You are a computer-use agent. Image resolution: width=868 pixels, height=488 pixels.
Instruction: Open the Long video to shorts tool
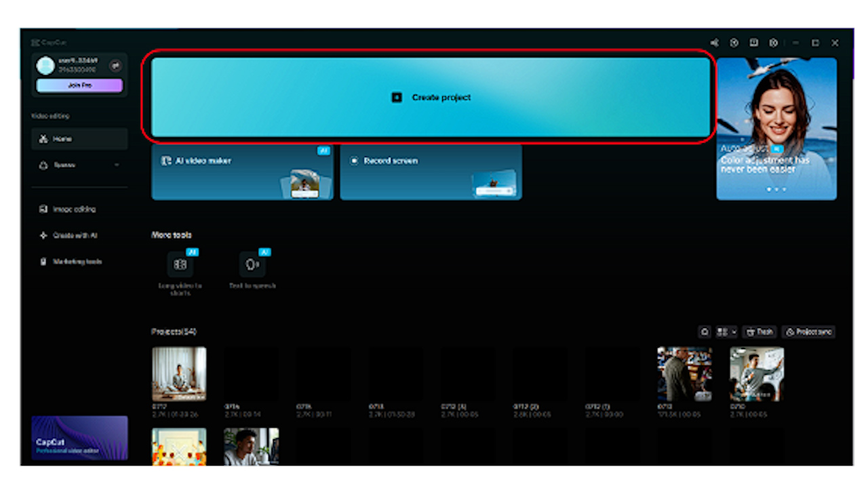coord(180,265)
